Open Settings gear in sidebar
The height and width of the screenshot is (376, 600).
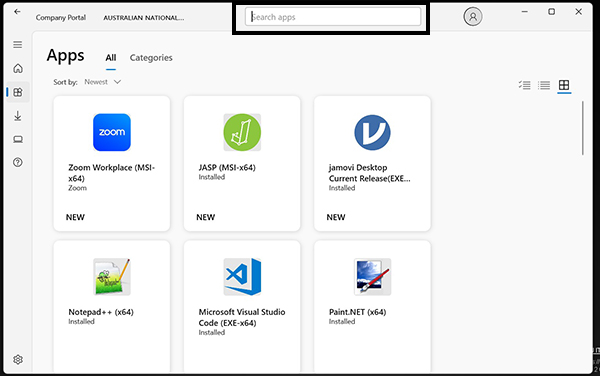pos(18,360)
